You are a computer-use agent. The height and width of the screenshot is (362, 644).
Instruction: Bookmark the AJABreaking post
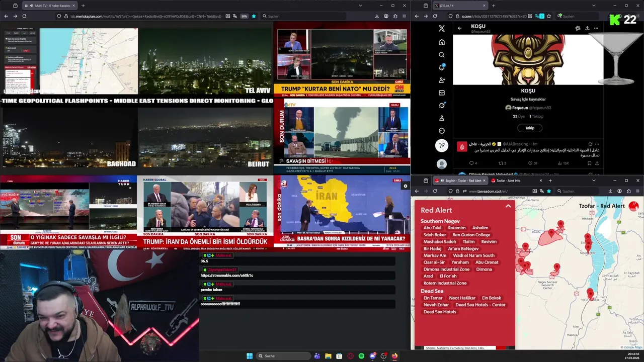(x=589, y=163)
